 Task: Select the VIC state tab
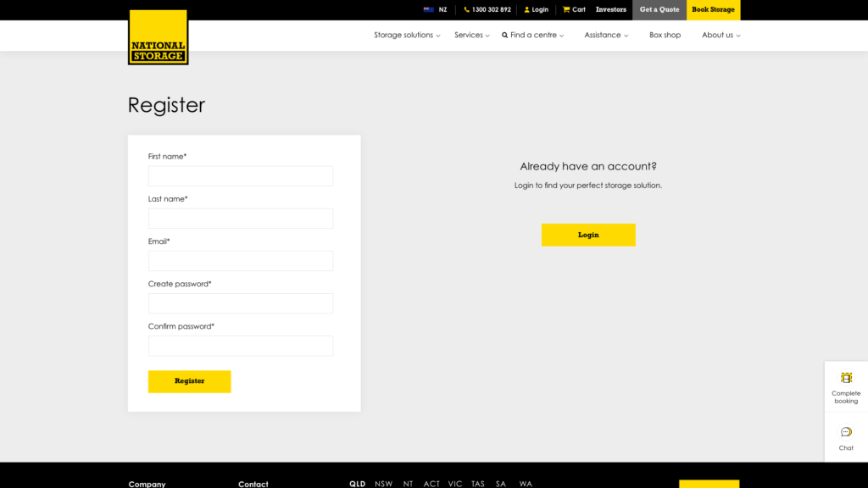[455, 484]
